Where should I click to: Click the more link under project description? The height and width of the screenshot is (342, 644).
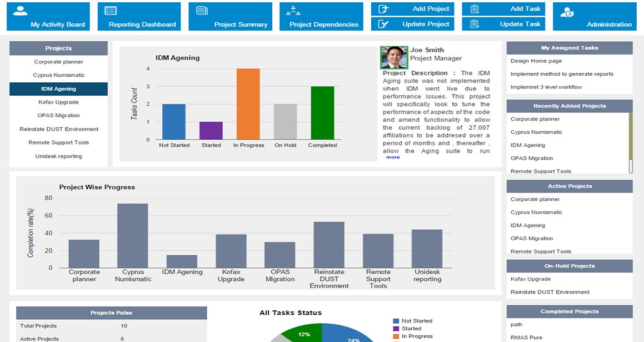tap(392, 157)
